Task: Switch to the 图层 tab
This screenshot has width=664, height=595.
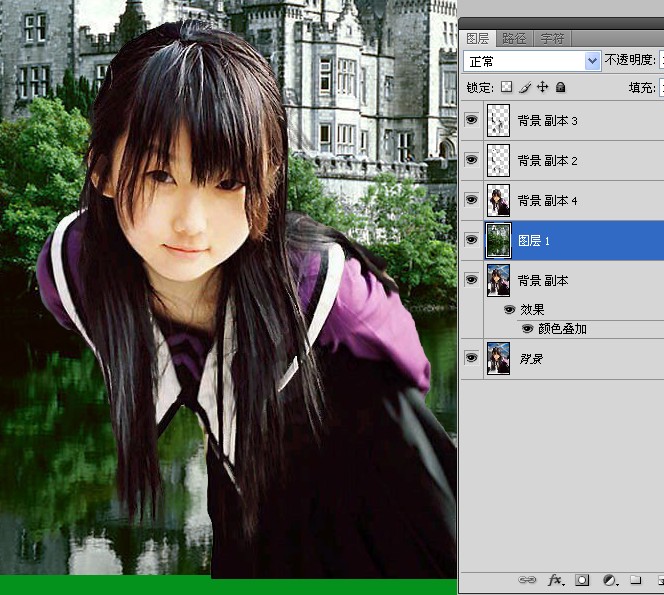Action: click(478, 39)
